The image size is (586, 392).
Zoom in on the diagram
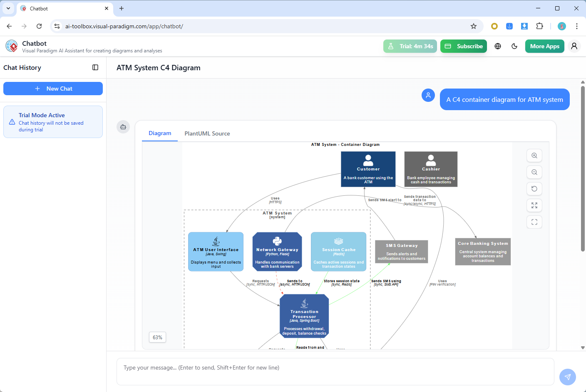pyautogui.click(x=534, y=155)
